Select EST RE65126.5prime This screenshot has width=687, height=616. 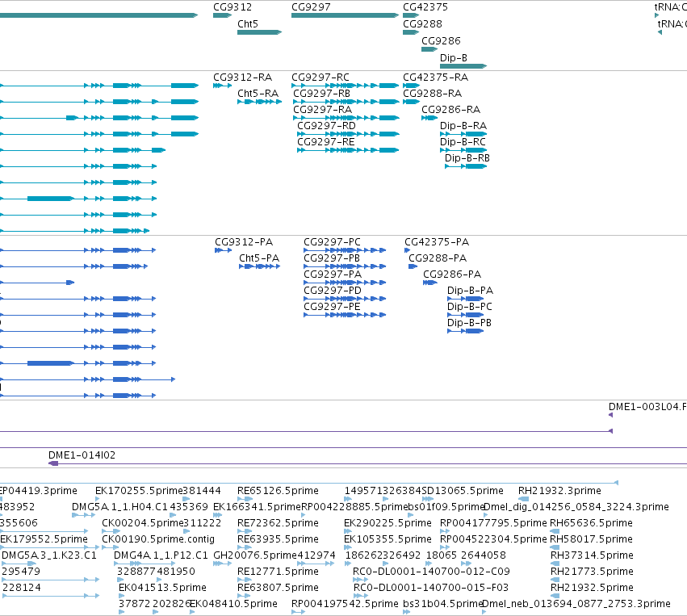[245, 499]
